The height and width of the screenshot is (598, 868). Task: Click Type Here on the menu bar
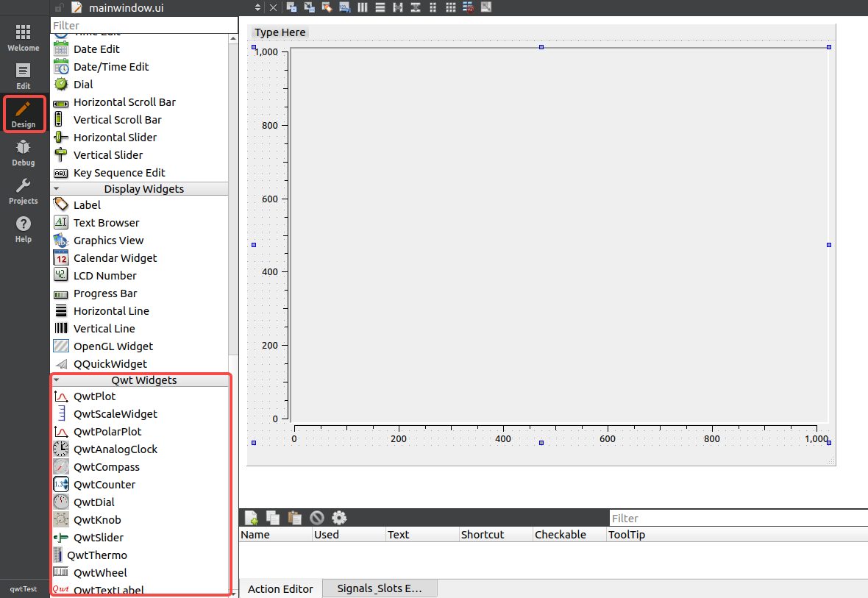pos(280,32)
